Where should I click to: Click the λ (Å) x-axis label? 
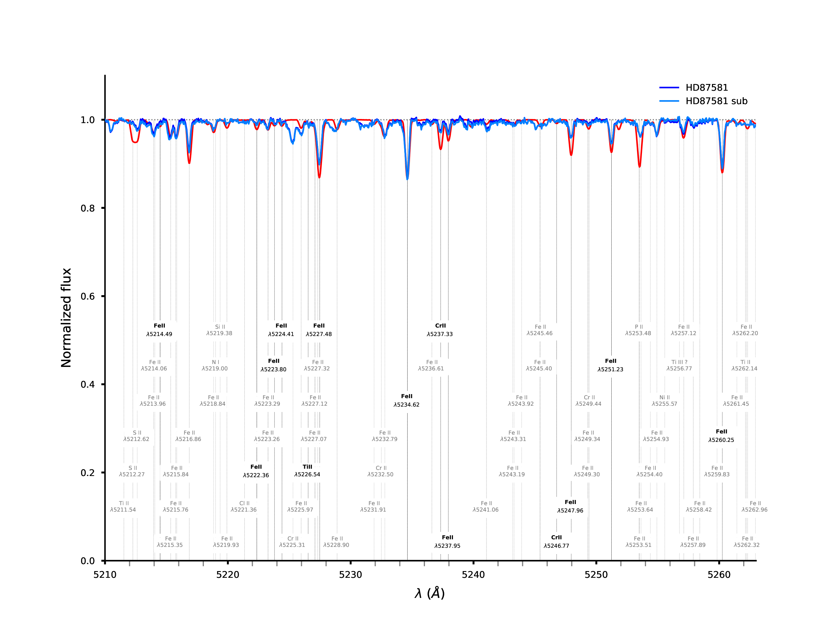(430, 593)
